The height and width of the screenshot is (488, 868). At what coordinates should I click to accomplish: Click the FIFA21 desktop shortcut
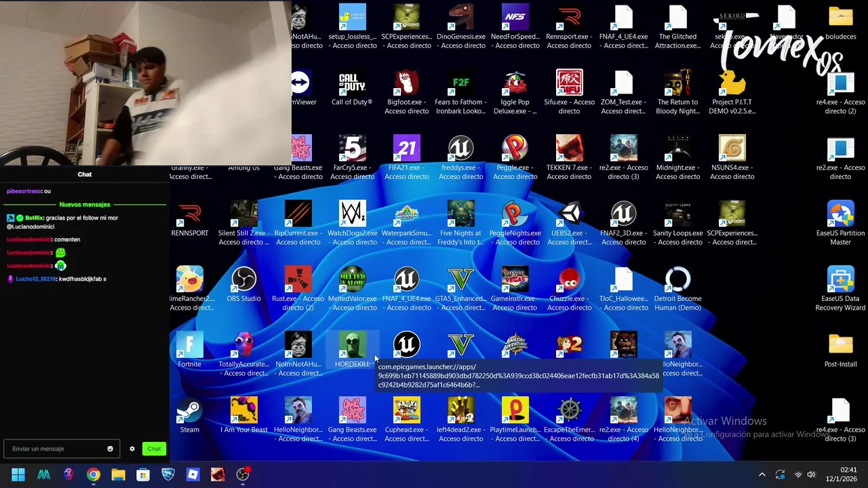tap(406, 157)
